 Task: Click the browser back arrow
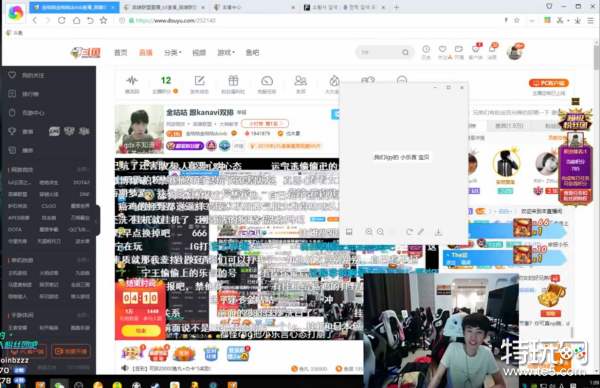pos(35,20)
